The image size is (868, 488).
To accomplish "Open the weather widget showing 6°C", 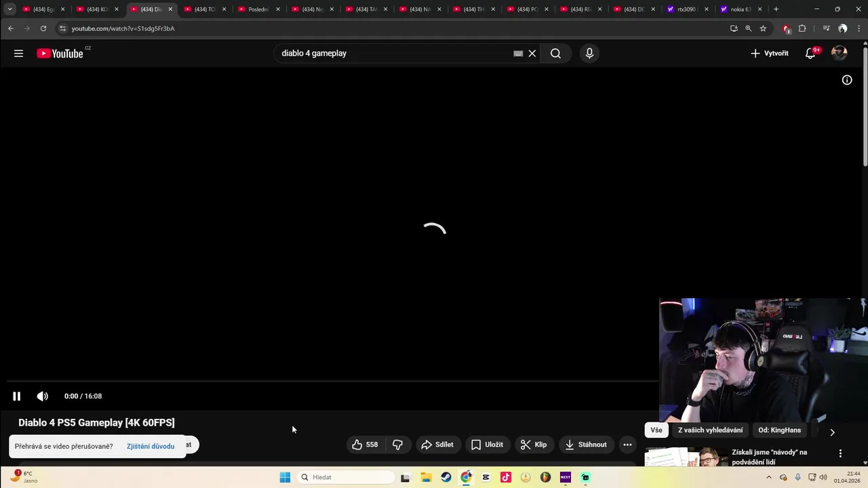I will point(24,476).
